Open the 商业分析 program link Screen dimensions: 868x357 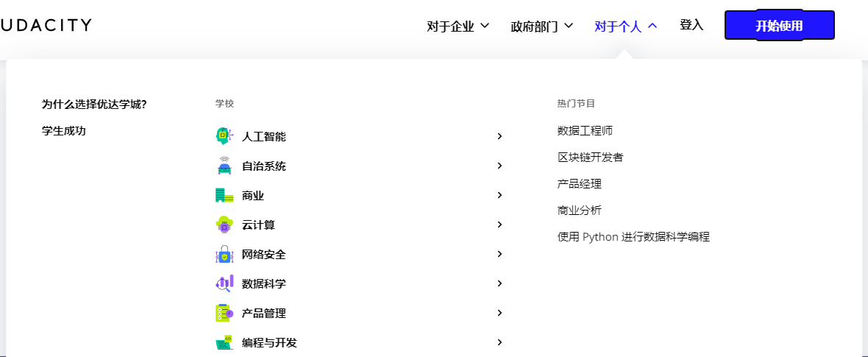click(580, 211)
